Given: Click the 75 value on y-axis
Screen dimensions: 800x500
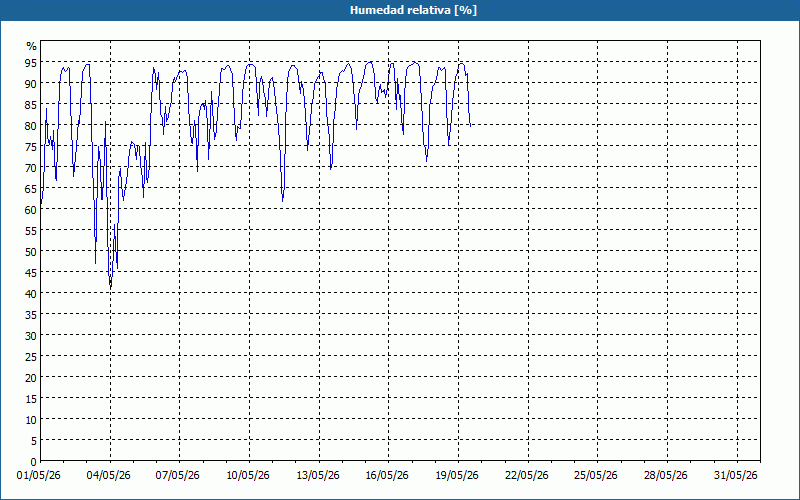Looking at the screenshot, I should click(31, 146).
